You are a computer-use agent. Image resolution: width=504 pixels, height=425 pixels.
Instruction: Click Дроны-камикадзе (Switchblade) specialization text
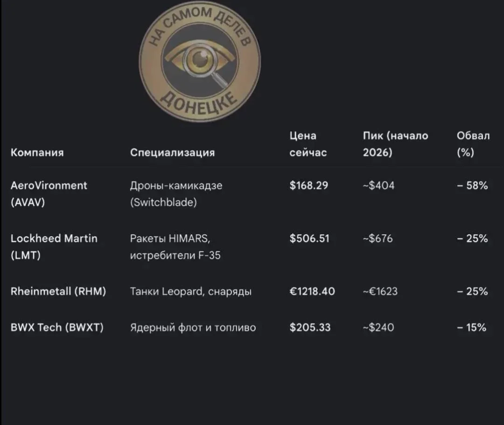[176, 194]
